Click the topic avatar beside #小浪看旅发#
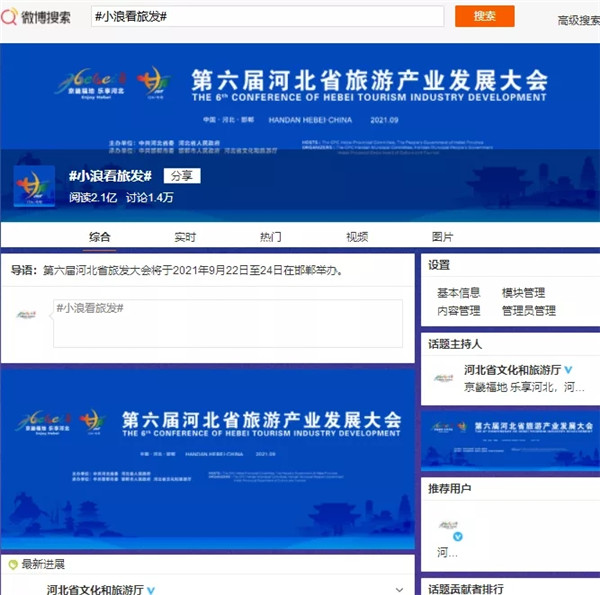The image size is (600, 595). [34, 186]
